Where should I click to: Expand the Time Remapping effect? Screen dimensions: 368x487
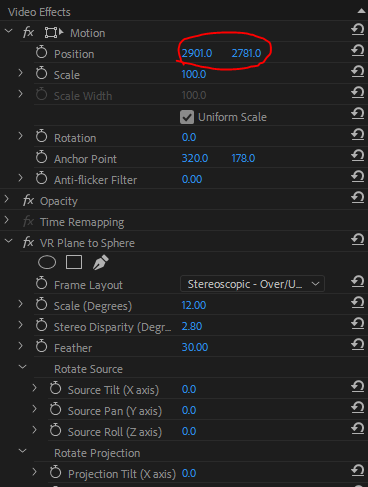(6, 220)
